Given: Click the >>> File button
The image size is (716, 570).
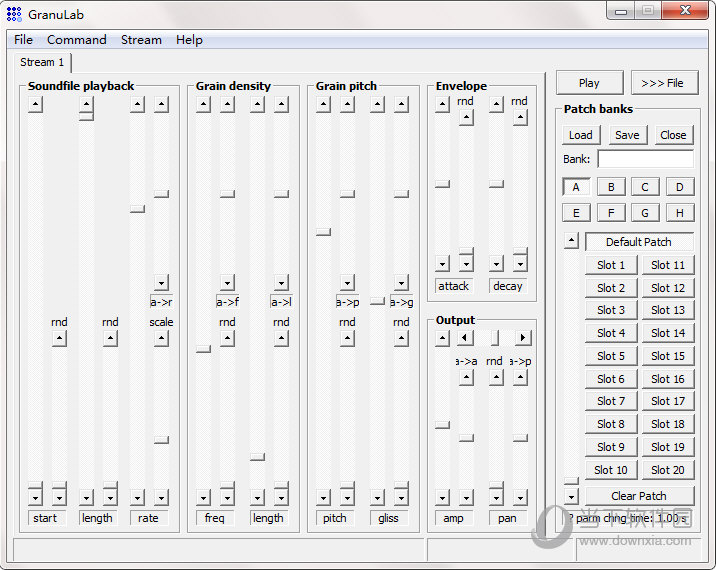Looking at the screenshot, I should (664, 83).
